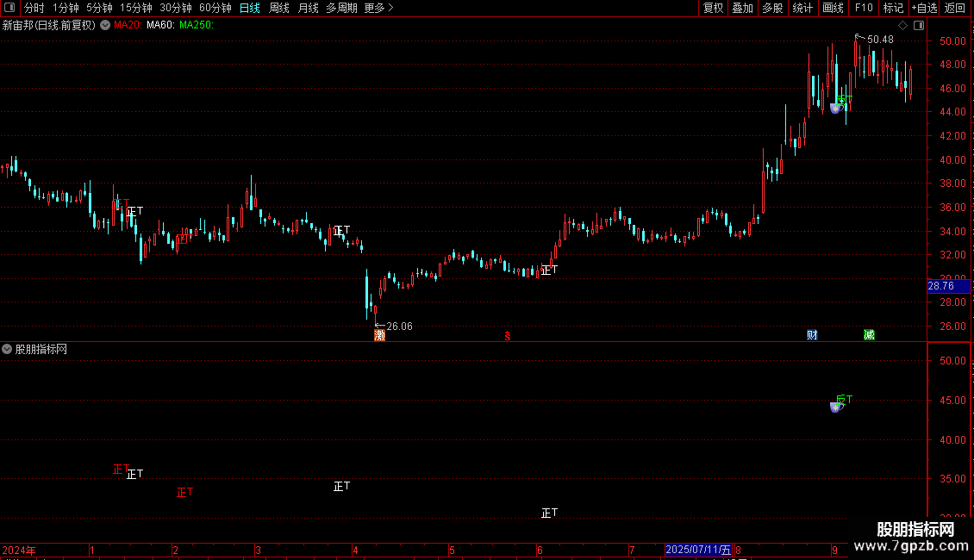Click the MA250 indicator label
The image size is (974, 560).
[x=197, y=25]
